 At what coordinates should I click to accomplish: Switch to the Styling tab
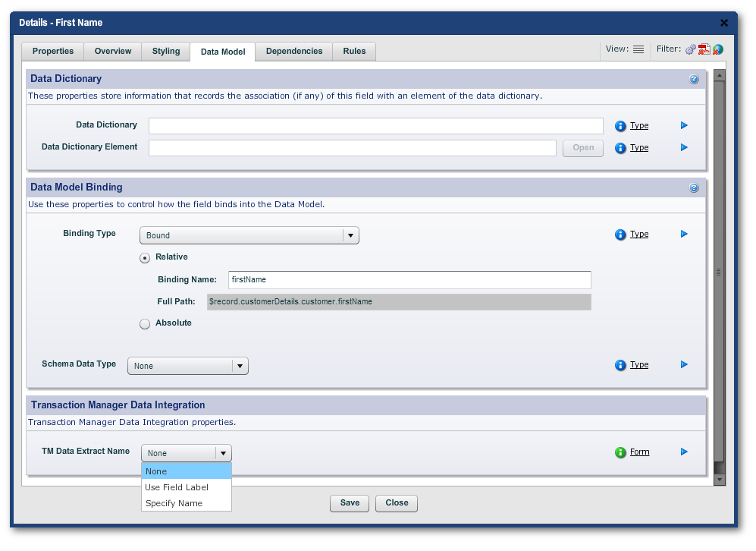(x=166, y=51)
